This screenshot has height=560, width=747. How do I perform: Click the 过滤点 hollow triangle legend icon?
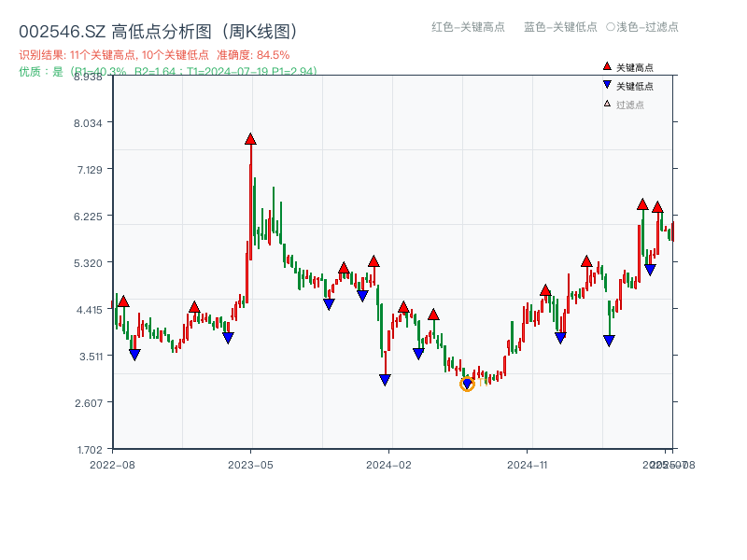pos(607,104)
